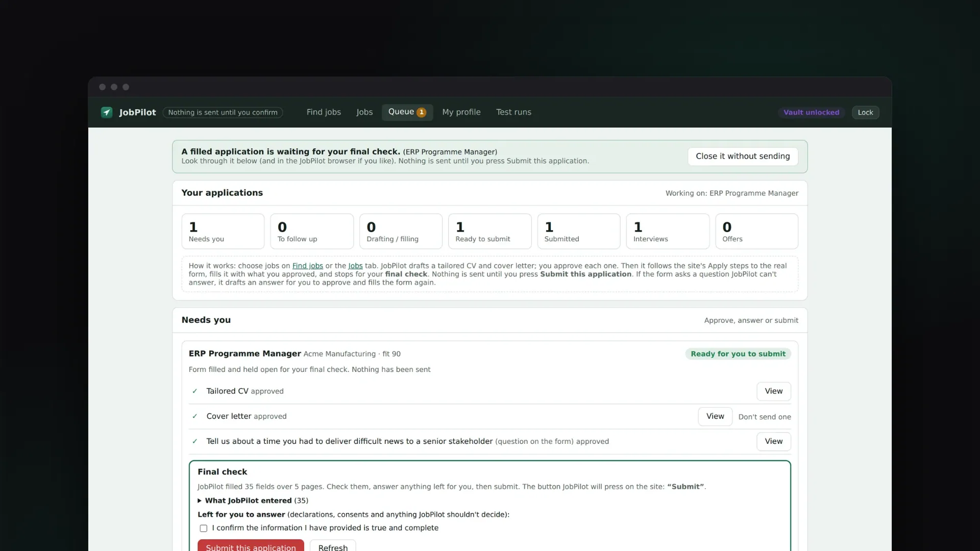Follow the Jobs link in help text

tap(355, 266)
